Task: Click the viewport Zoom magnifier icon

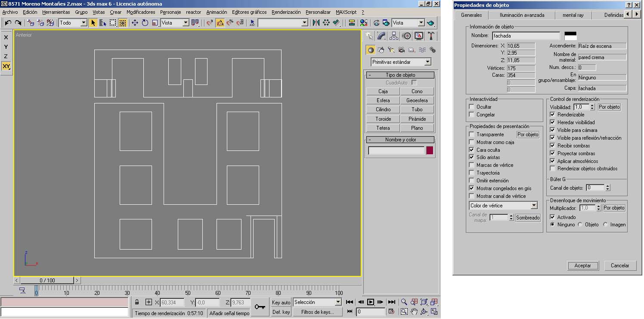Action: click(404, 302)
